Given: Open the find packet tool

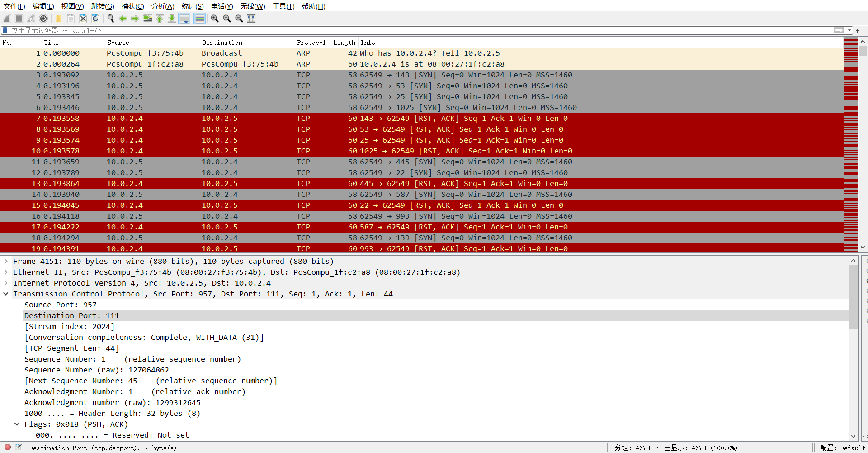Looking at the screenshot, I should pyautogui.click(x=110, y=19).
